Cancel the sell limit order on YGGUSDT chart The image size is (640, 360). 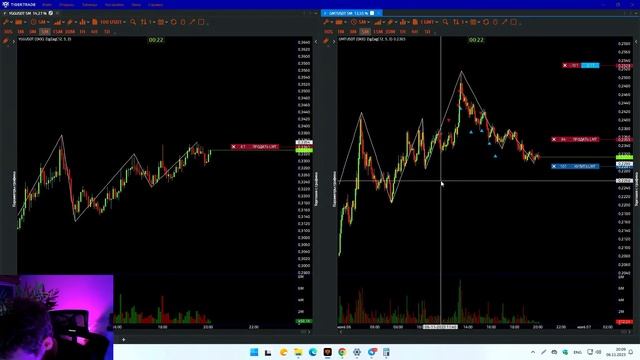point(233,147)
